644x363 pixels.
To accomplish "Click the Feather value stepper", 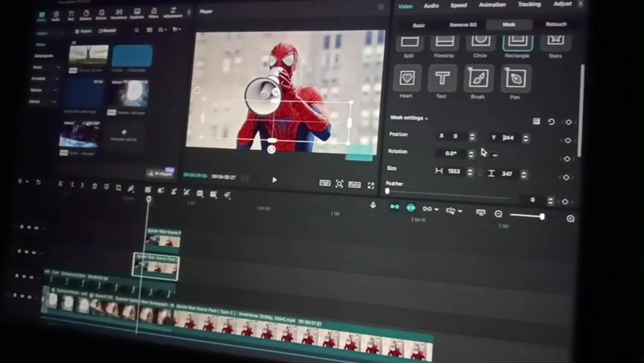I will [x=550, y=201].
